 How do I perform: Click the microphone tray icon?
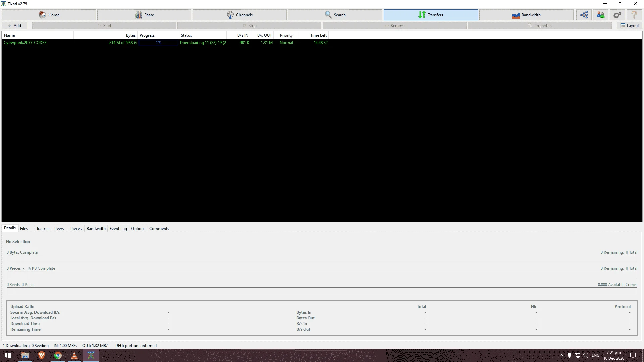pos(569,355)
